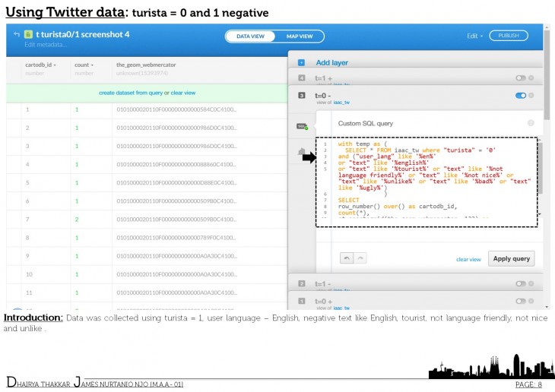Switch to the Map View tab
Viewport: 555px width, 392px height.
pyautogui.click(x=299, y=36)
